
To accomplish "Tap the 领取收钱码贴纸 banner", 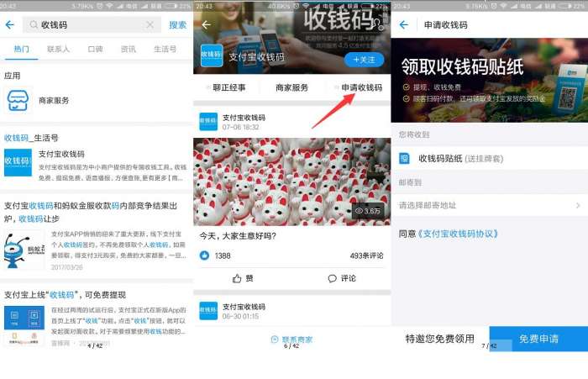I will click(x=490, y=80).
